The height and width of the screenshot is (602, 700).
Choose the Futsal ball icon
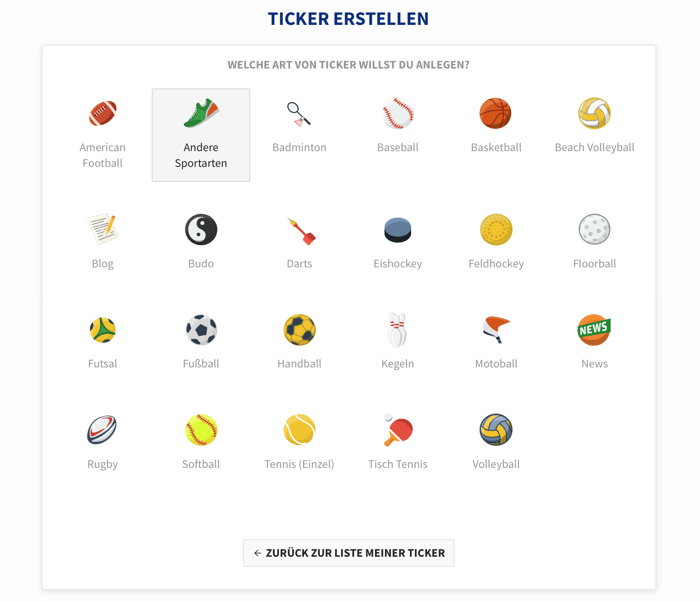tap(103, 330)
